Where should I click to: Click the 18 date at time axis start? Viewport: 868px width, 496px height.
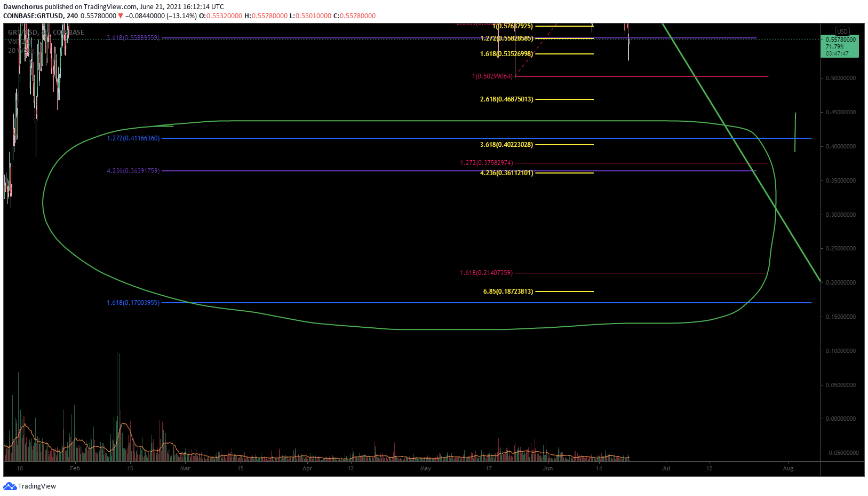pyautogui.click(x=20, y=468)
